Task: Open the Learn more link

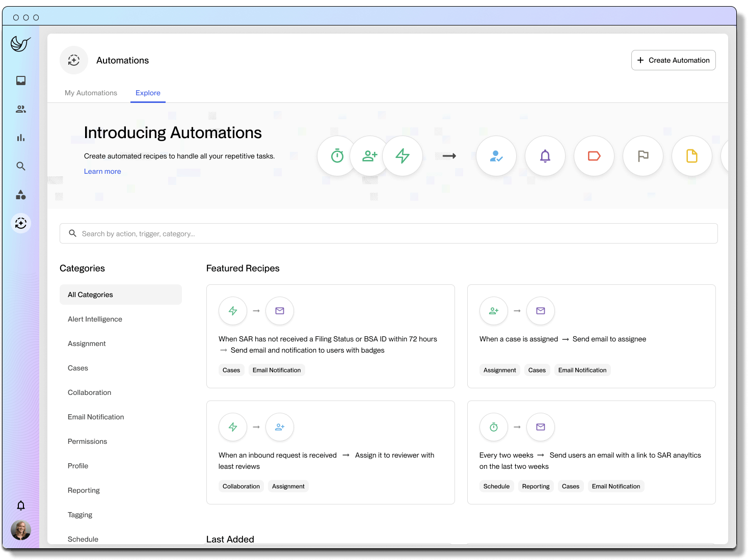Action: (102, 171)
